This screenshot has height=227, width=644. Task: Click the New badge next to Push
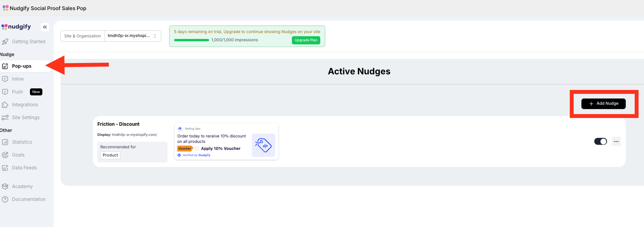click(x=36, y=92)
